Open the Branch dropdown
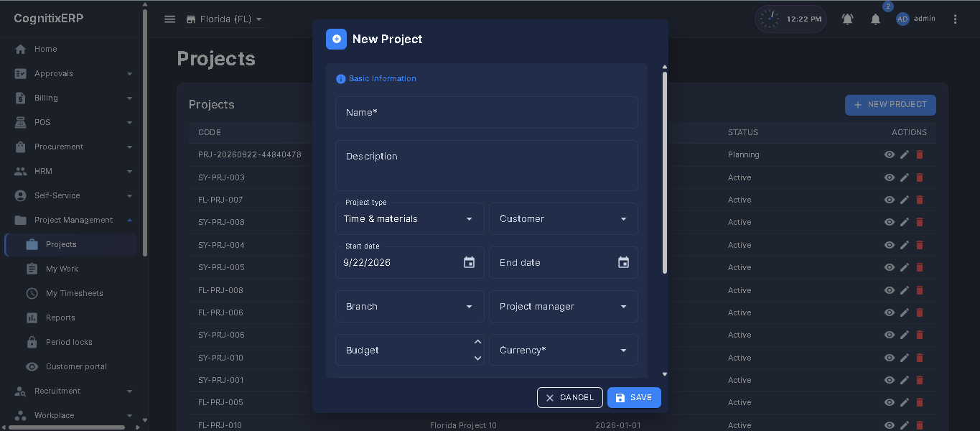 (410, 306)
